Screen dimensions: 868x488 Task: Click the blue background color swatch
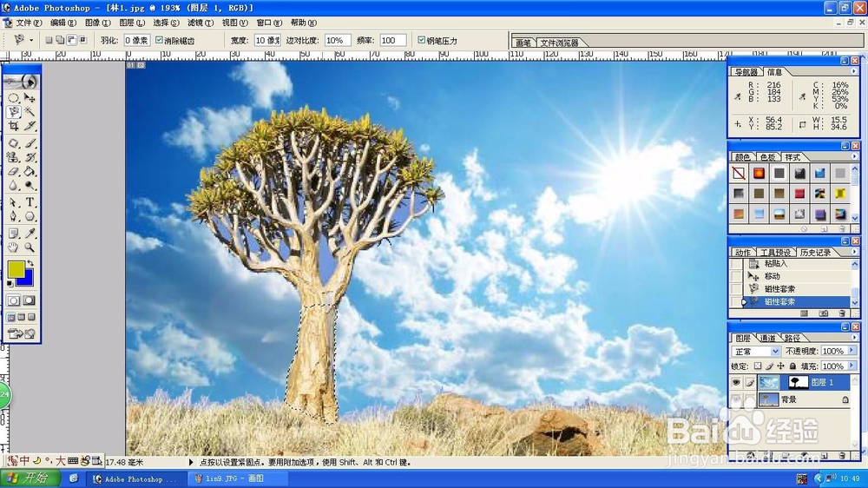tap(28, 280)
